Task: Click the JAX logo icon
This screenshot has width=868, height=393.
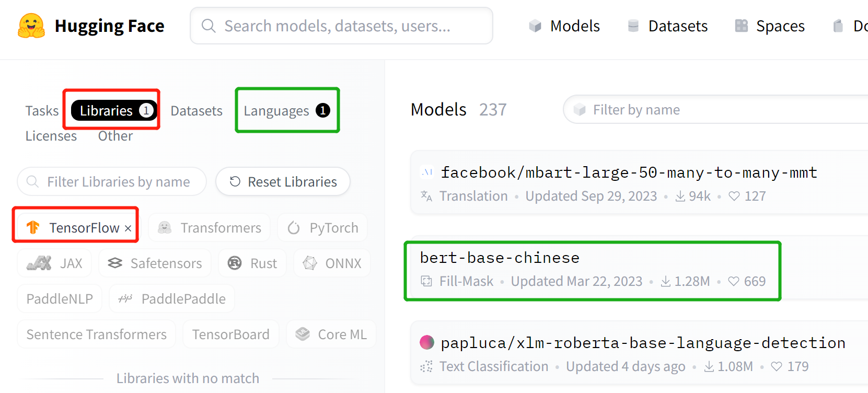Action: click(x=39, y=263)
